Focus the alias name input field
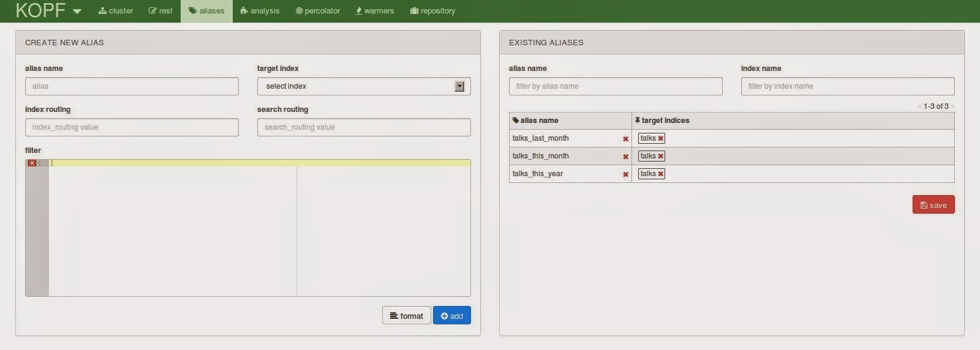This screenshot has width=980, height=350. [132, 86]
